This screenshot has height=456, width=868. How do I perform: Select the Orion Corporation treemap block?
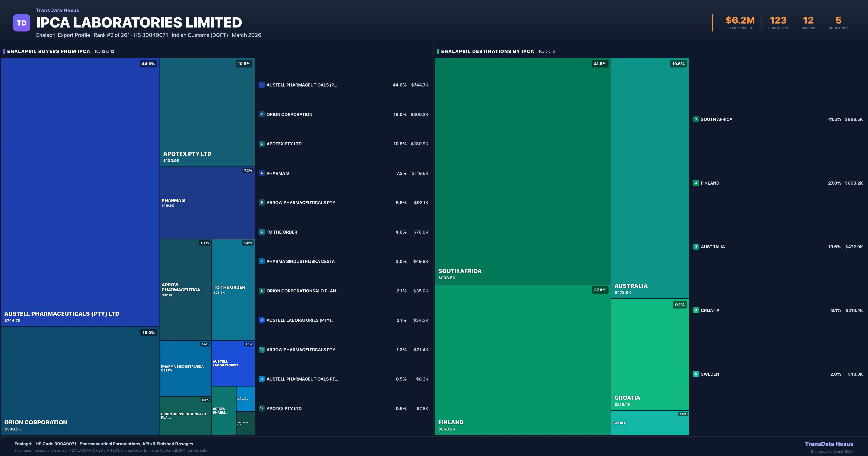point(80,381)
